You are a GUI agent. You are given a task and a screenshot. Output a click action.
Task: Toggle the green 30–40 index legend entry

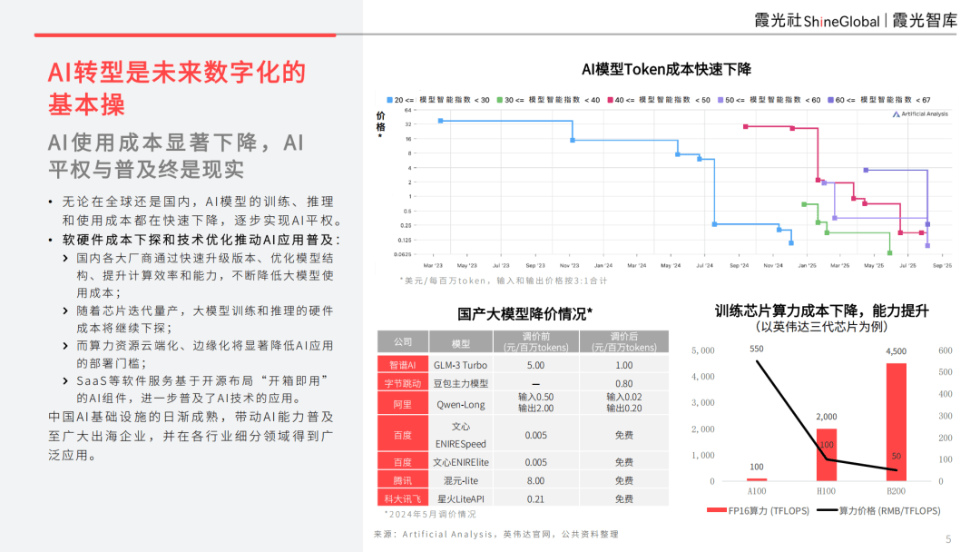coord(499,99)
